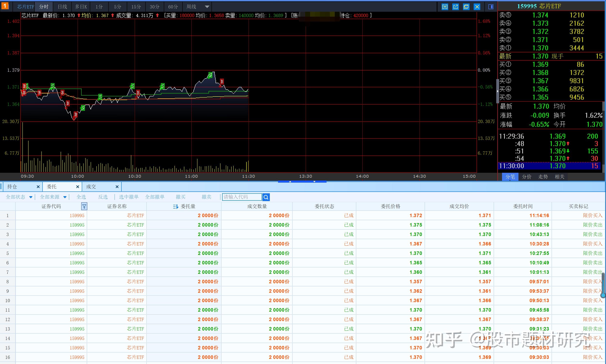The image size is (606, 364).
Task: Switch to the 相关 quote tab
Action: coord(560,177)
